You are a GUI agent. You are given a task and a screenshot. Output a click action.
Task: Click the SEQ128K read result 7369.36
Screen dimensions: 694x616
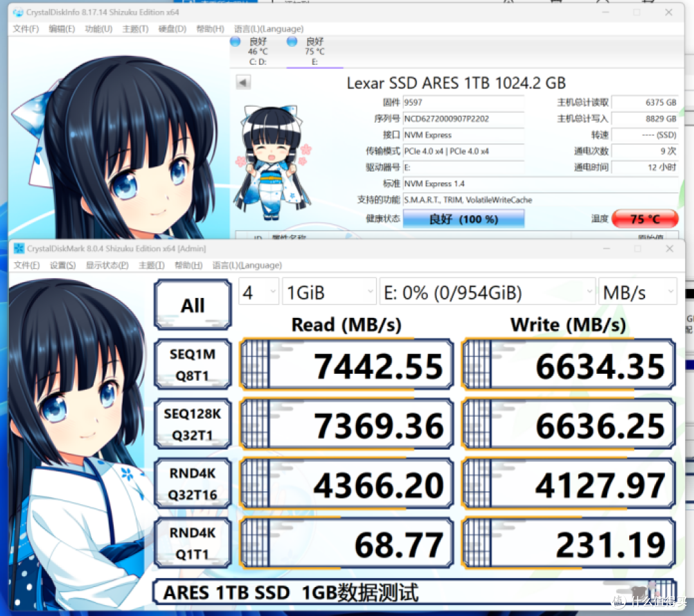click(x=346, y=424)
